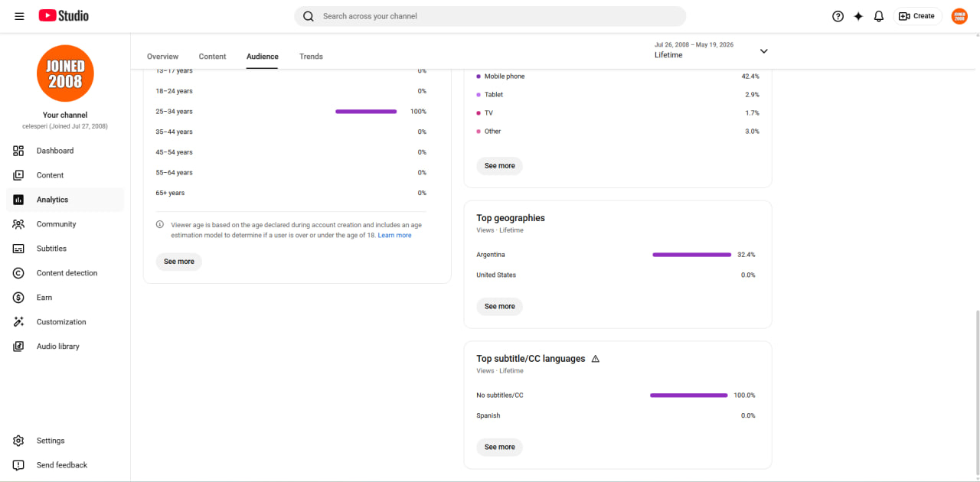Open the Ask Studio sparkle icon
The width and height of the screenshot is (980, 482).
point(858,16)
